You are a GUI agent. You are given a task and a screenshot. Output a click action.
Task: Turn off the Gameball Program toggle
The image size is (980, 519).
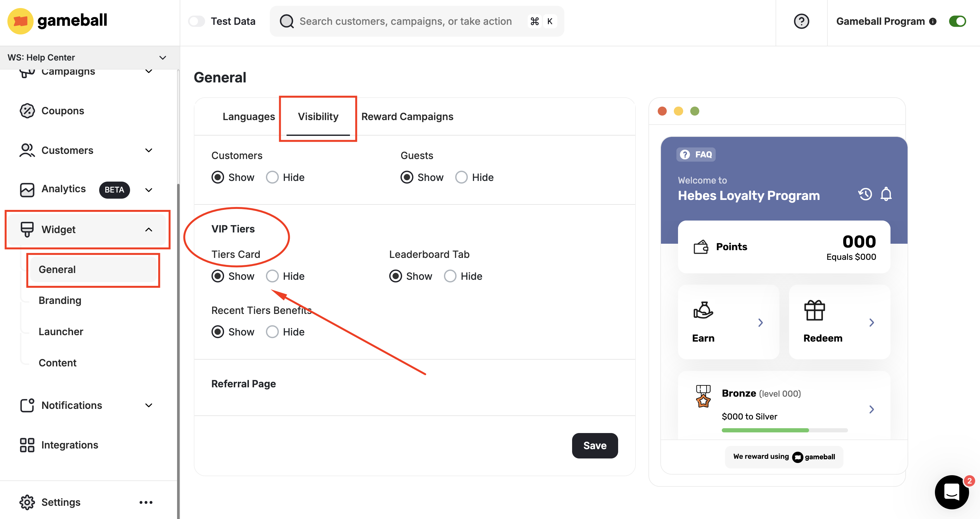pos(957,21)
